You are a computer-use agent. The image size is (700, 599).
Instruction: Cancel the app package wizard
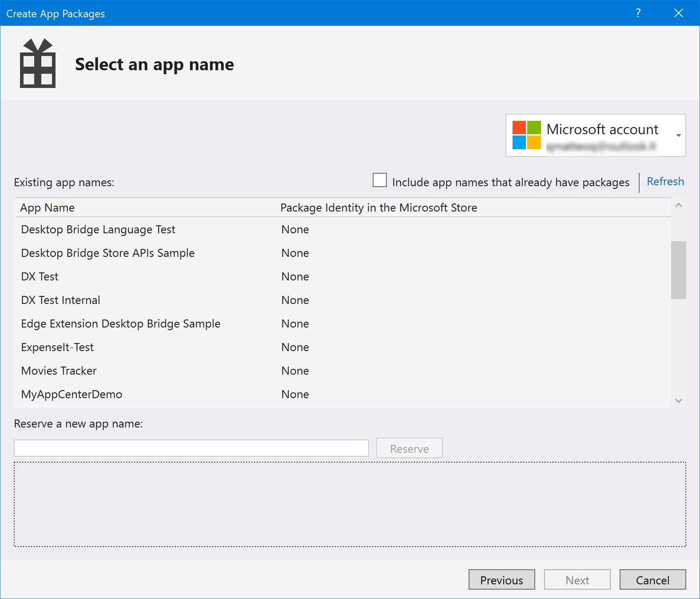tap(652, 579)
